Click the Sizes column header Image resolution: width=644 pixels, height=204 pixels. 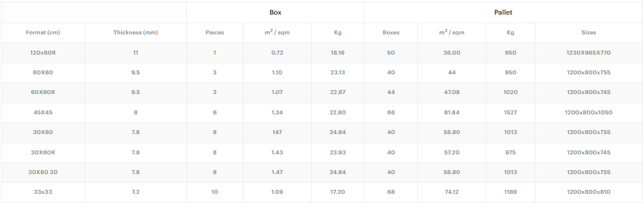click(589, 33)
